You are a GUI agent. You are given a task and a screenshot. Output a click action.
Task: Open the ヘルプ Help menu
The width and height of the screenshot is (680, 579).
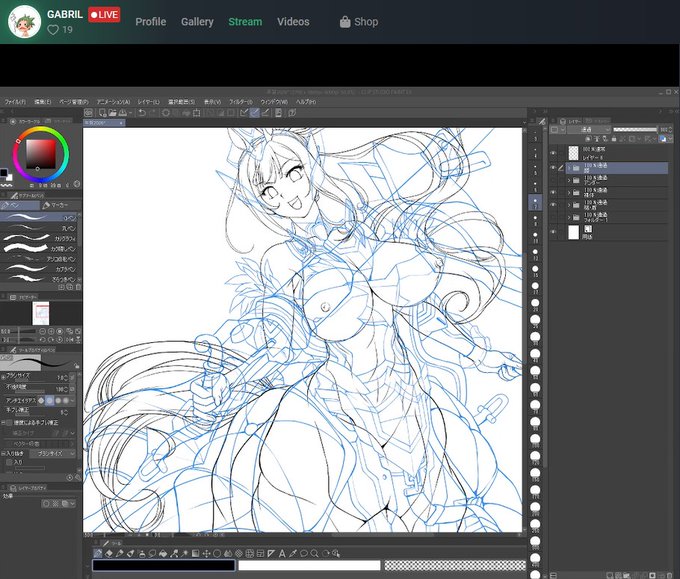tap(306, 102)
